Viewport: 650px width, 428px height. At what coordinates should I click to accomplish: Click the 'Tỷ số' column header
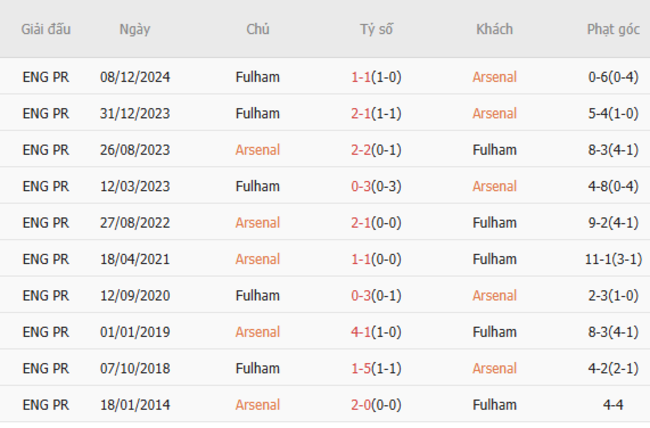click(x=377, y=29)
